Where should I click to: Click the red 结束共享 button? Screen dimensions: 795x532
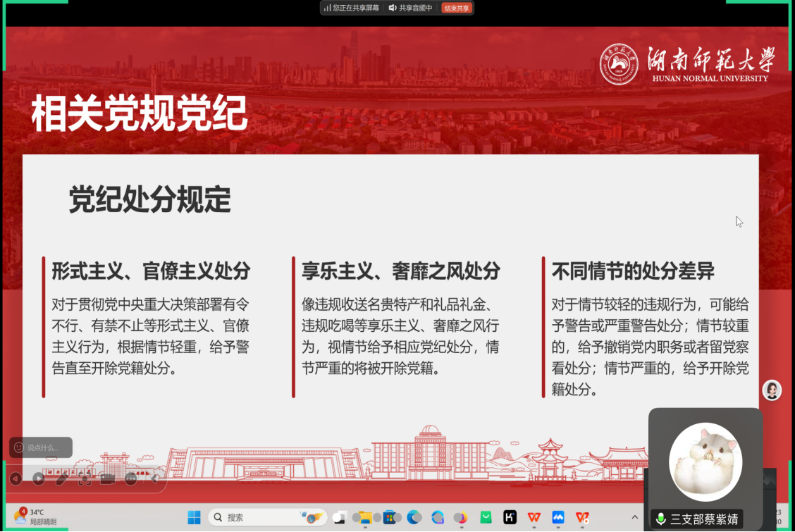click(x=457, y=8)
